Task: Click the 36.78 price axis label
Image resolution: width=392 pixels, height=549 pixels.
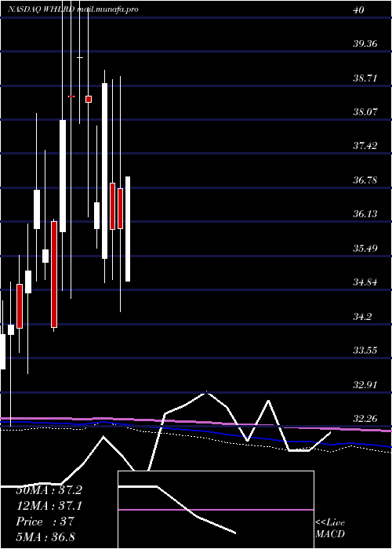Action: click(x=365, y=180)
